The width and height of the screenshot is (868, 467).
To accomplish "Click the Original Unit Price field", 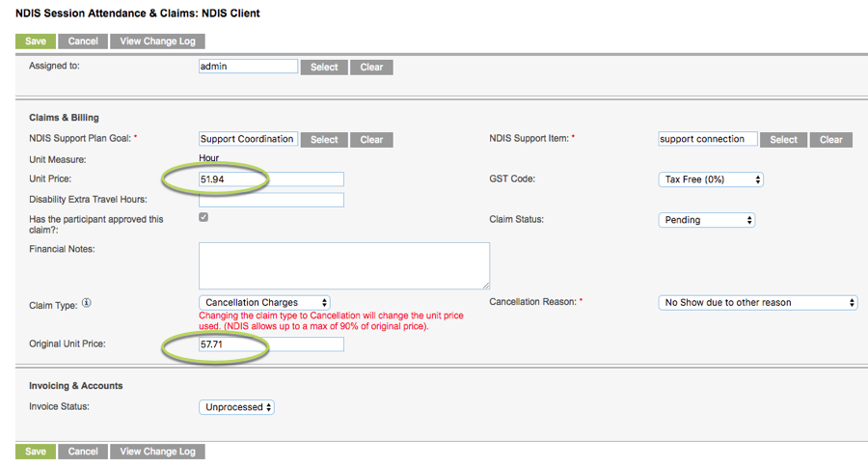I will pyautogui.click(x=271, y=344).
